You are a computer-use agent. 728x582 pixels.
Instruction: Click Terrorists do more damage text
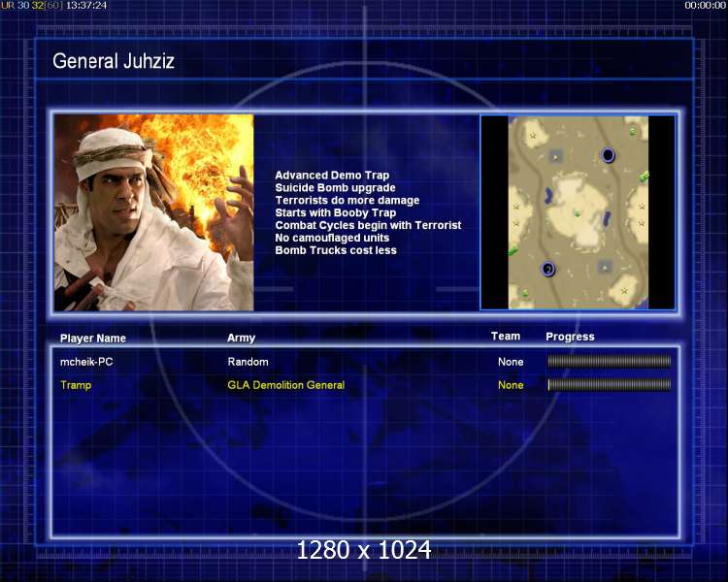tap(347, 201)
